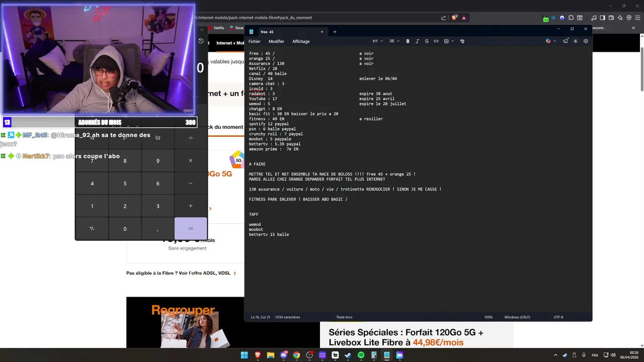Toggle italic formatting in Notepad
The height and width of the screenshot is (362, 644).
coord(417,41)
